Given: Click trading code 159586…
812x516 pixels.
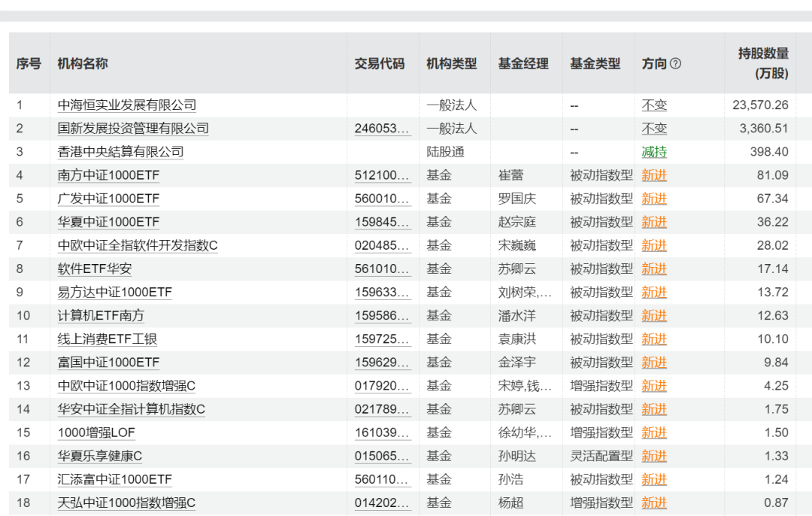Looking at the screenshot, I should [x=383, y=315].
